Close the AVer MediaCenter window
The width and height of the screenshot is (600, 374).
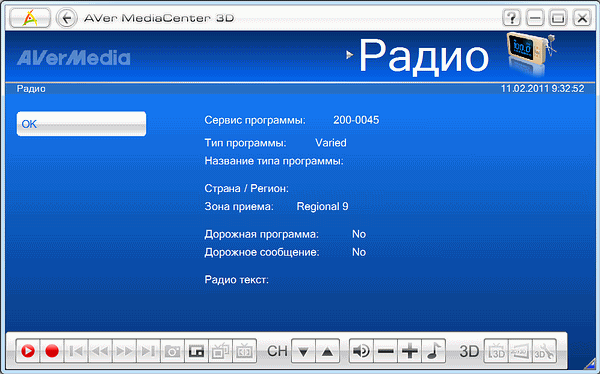tap(582, 18)
